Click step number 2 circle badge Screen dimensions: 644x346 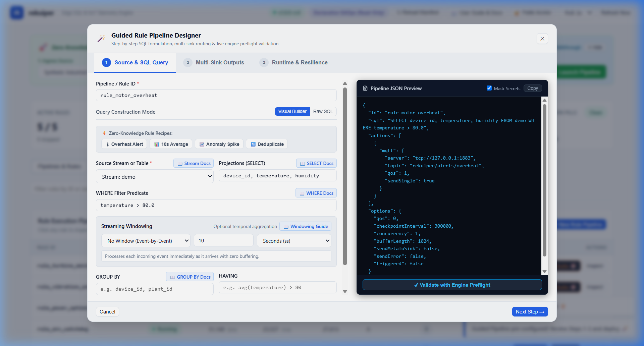(188, 62)
